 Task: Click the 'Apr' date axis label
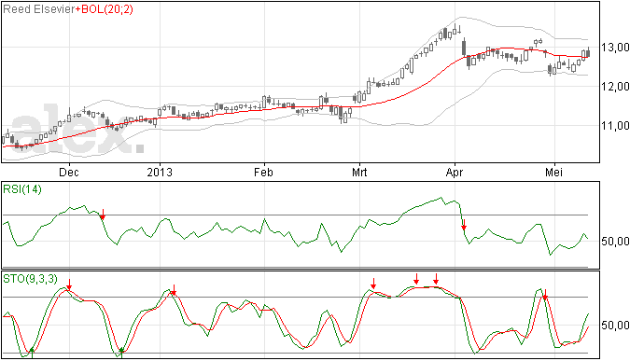coord(455,172)
